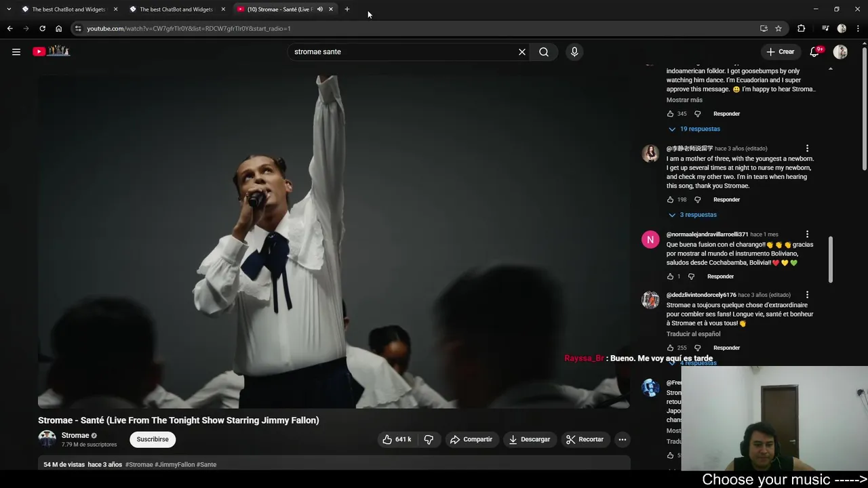Image resolution: width=868 pixels, height=488 pixels.
Task: Subscribe with the Suscribirse button
Action: pos(153,439)
